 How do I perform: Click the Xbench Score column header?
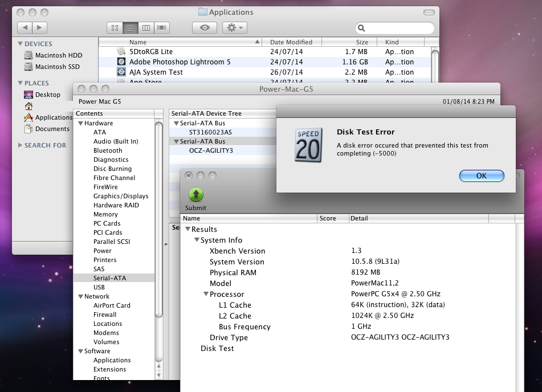(333, 218)
